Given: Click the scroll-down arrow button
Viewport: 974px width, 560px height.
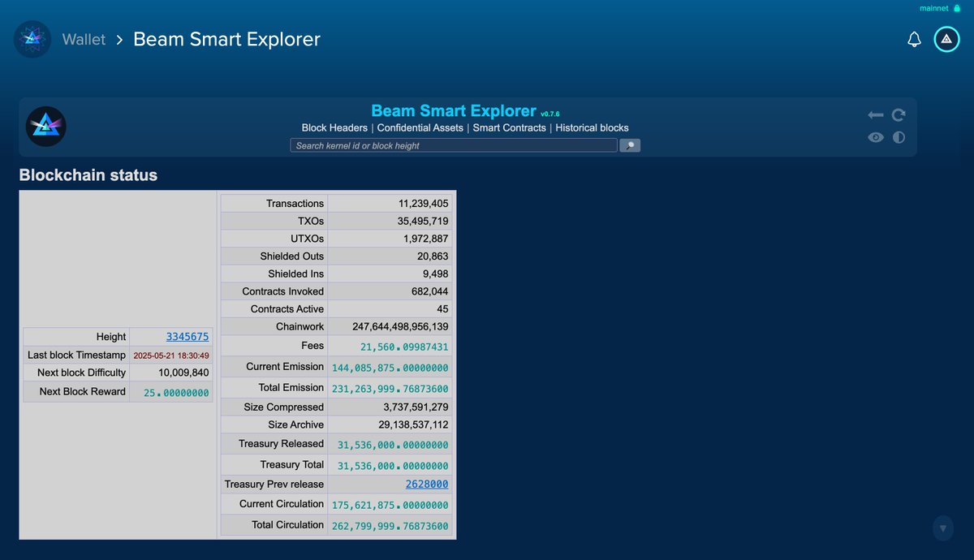Looking at the screenshot, I should [x=942, y=528].
